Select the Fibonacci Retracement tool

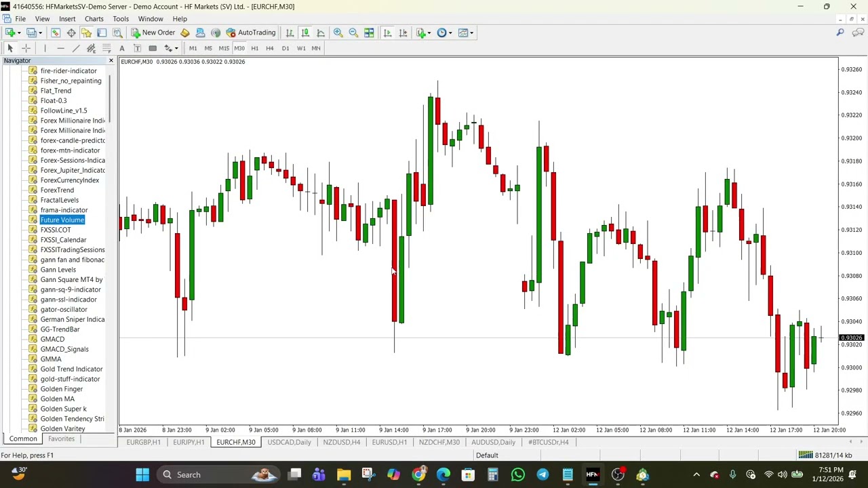(106, 48)
